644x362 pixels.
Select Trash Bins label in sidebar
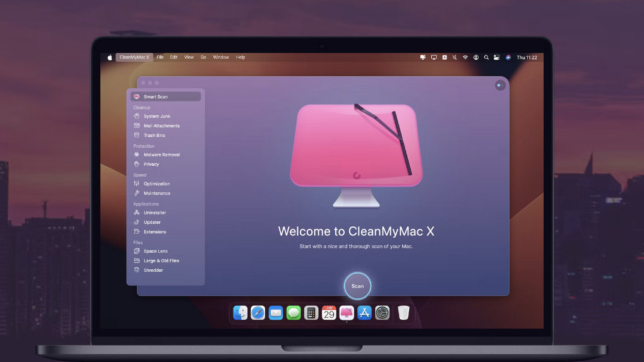click(155, 135)
